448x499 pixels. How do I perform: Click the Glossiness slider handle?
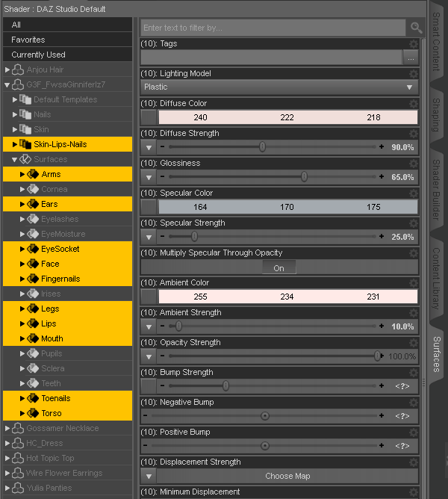point(304,176)
